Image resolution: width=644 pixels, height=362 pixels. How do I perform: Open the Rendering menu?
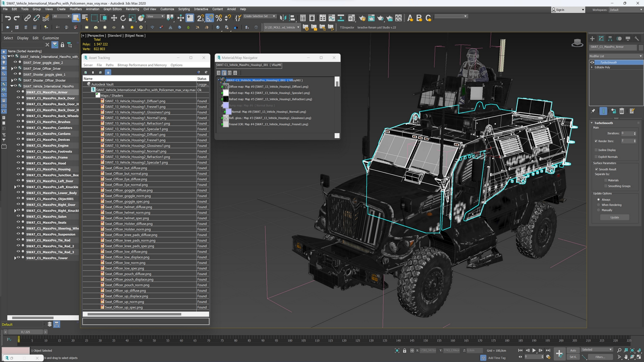tap(132, 9)
